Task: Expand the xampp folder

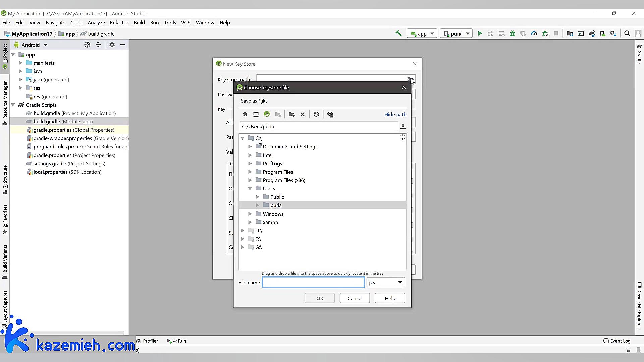Action: [250, 222]
